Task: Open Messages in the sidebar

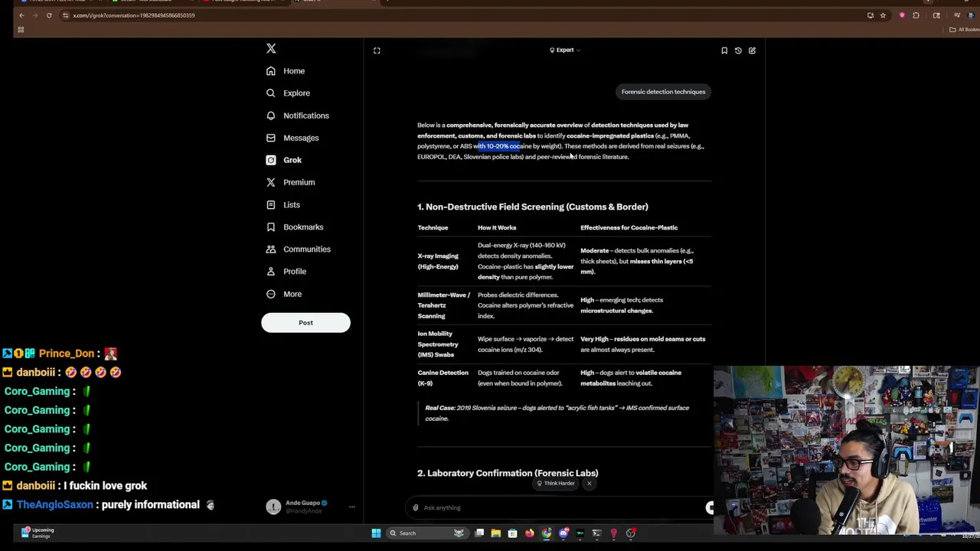Action: 292,138
